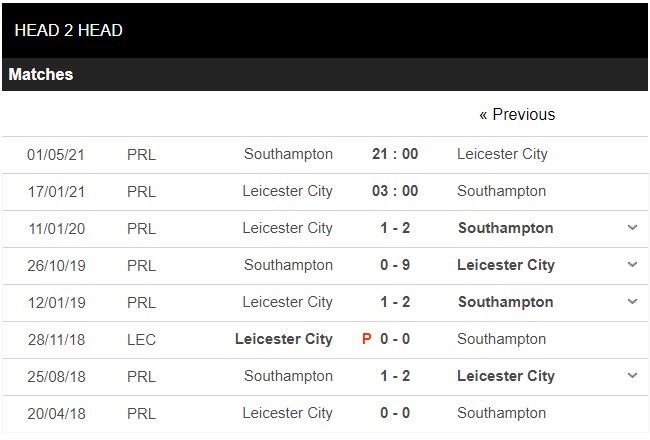Select the PRL label on the 17/01/21 row
The width and height of the screenshot is (650, 440).
[141, 192]
